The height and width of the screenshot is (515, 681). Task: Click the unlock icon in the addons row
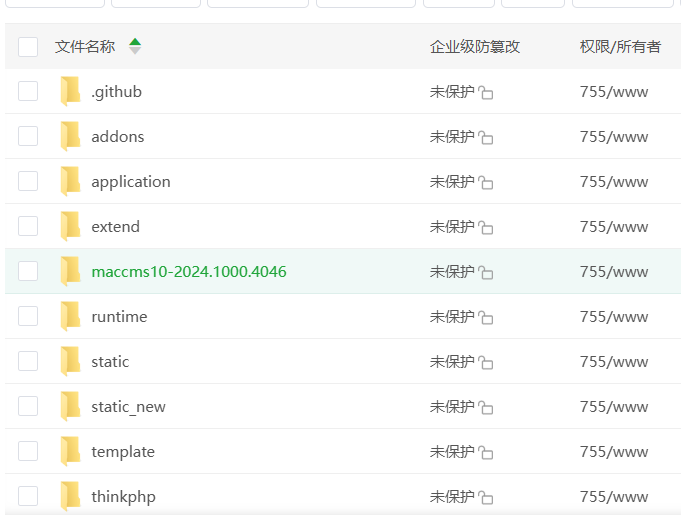click(x=486, y=138)
